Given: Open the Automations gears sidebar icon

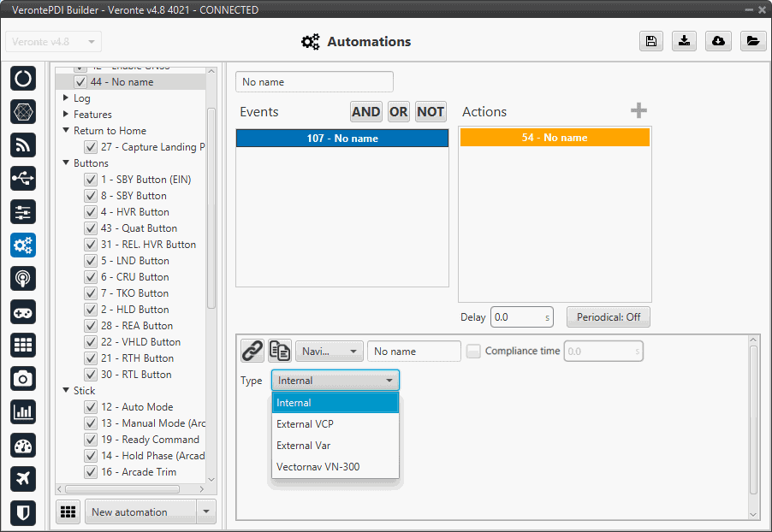Looking at the screenshot, I should tap(23, 245).
